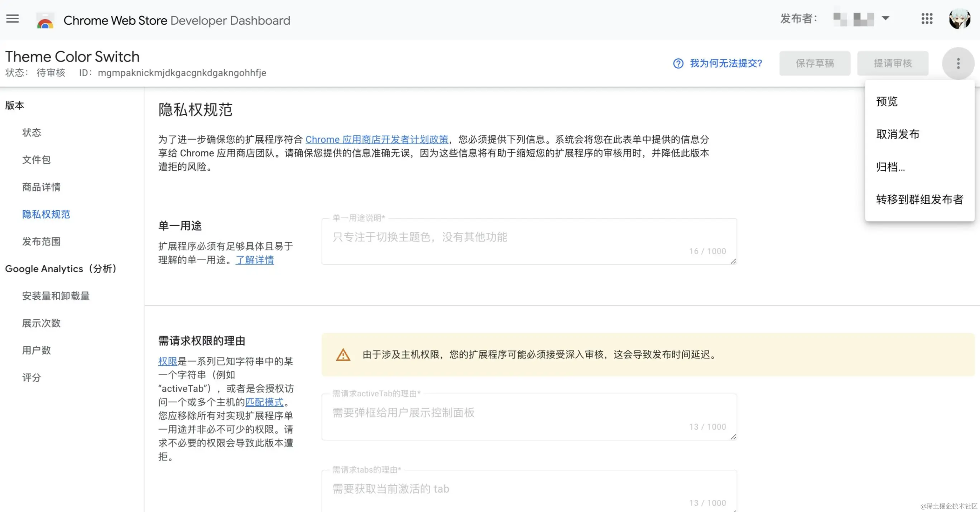The height and width of the screenshot is (512, 980).
Task: Open 安装量和卸载量 analytics page
Action: point(56,296)
